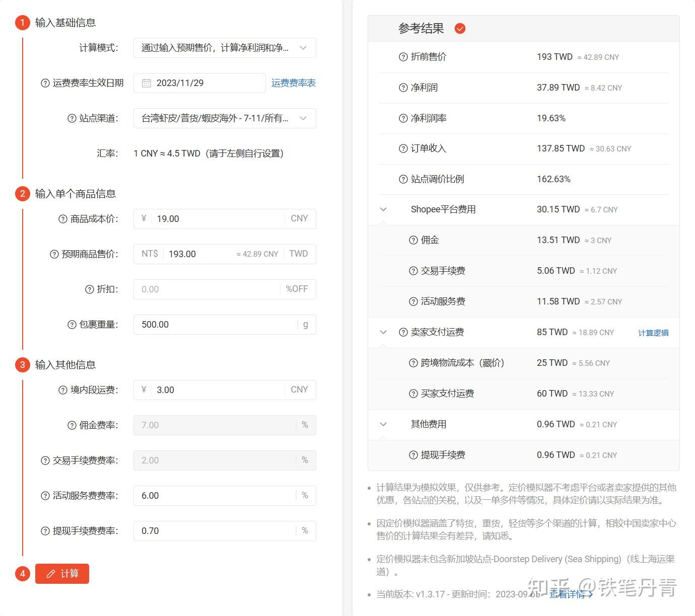Click the 活动服务费费率 input field
Screen dimensions: 695x616
point(225,496)
